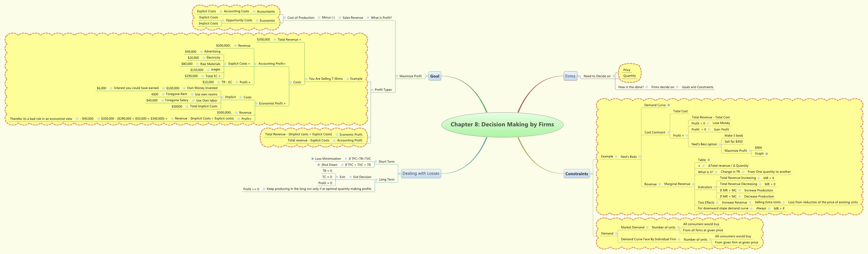868x254 pixels.
Task: Collapse the Marginal Revenue branch
Action: tap(693, 184)
